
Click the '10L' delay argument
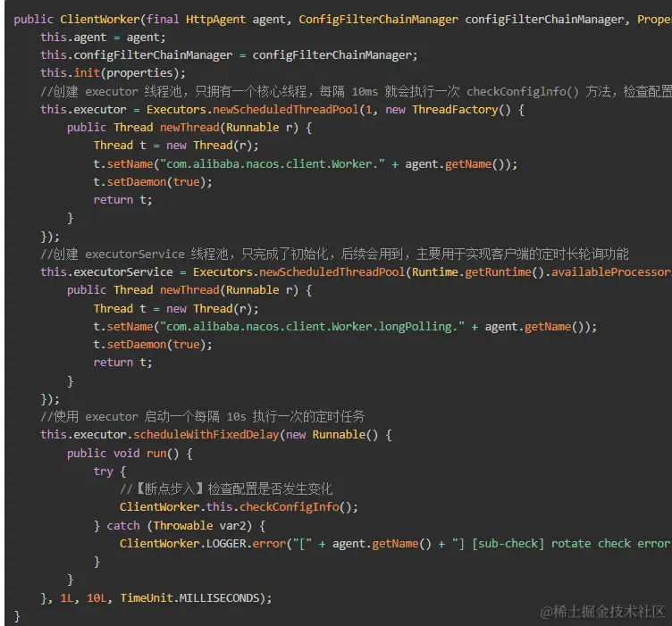[x=96, y=598]
